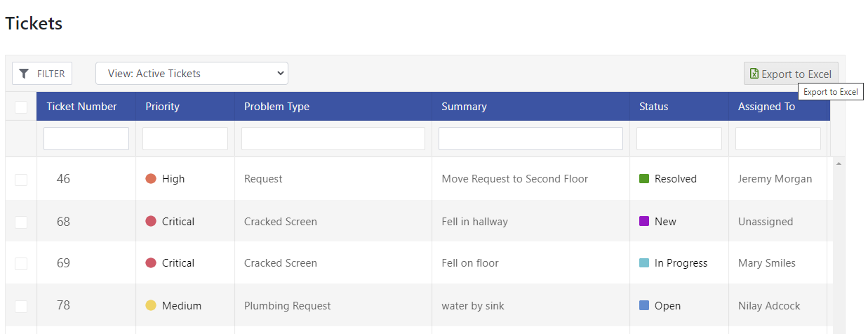Click the Medium priority yellow dot
The image size is (868, 334).
150,305
